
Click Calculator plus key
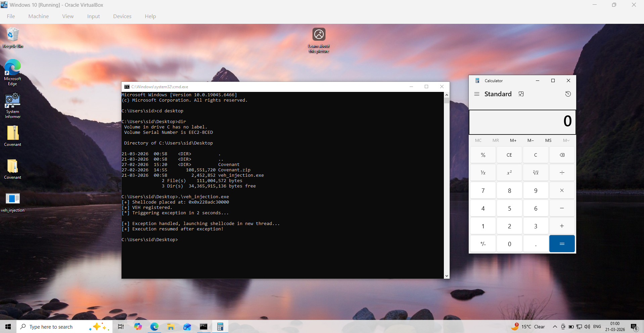click(562, 226)
